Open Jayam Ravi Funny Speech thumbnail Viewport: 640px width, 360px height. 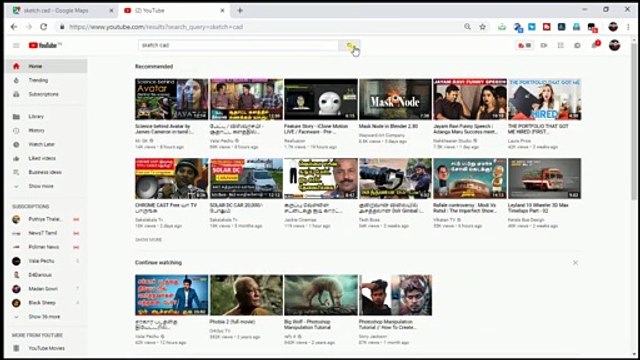470,99
